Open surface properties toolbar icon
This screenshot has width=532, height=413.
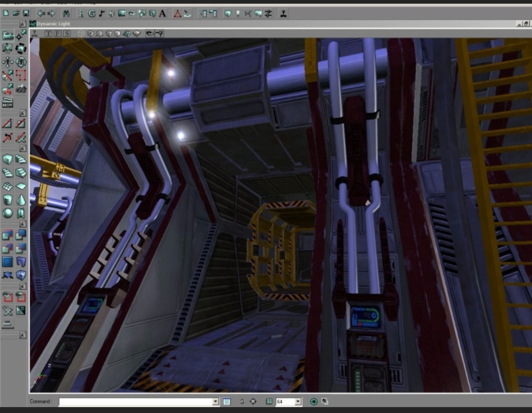click(x=213, y=14)
